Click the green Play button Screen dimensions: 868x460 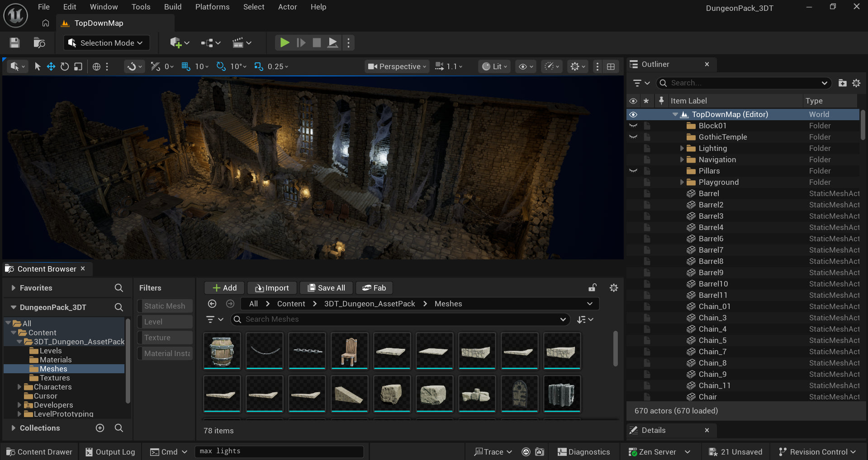285,43
